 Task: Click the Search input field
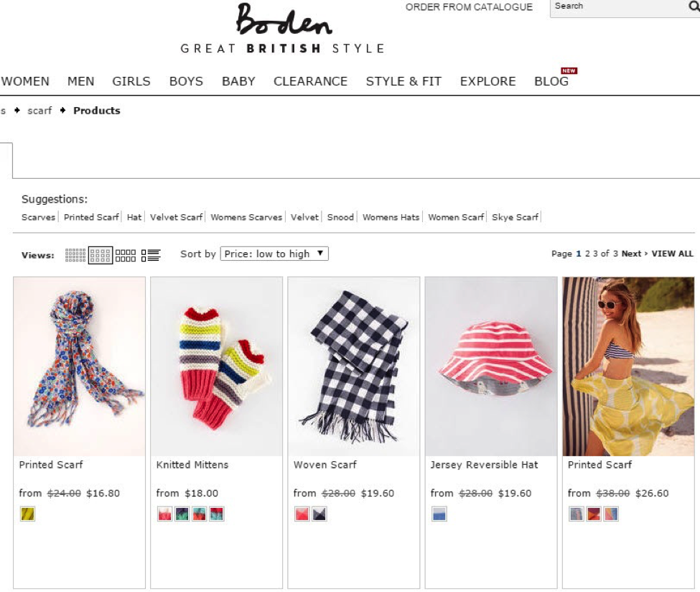[x=619, y=6]
